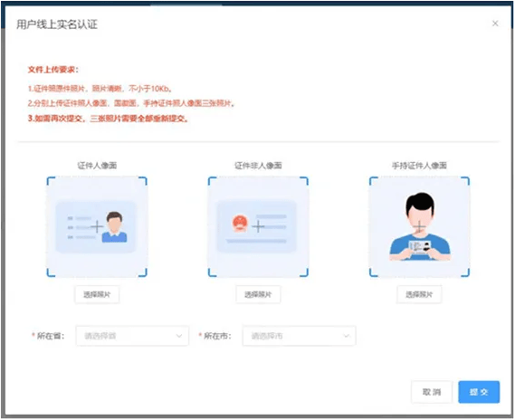Viewport: 515px width, 420px height.
Task: Click the 所在市 field label
Action: tap(217, 336)
